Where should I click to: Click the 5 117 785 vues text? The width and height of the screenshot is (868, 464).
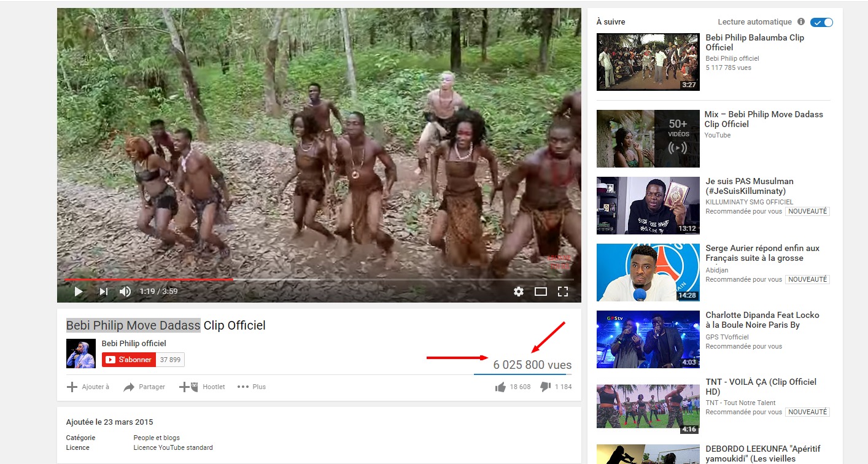pos(729,68)
